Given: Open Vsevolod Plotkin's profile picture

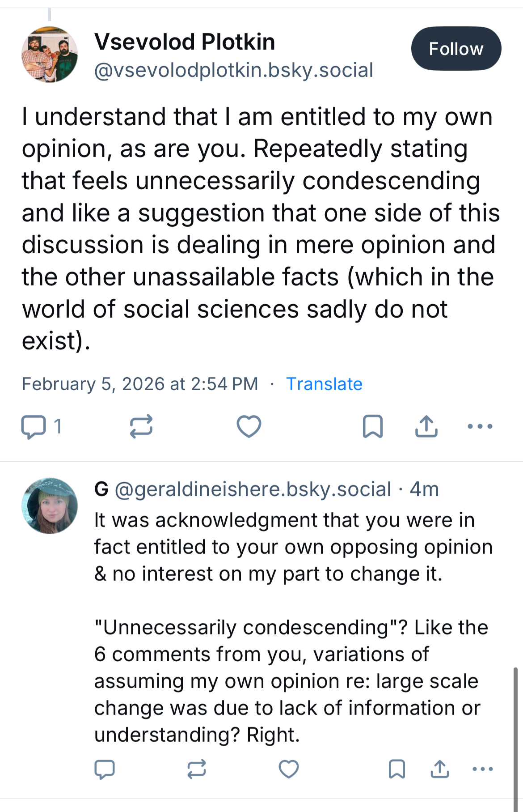Looking at the screenshot, I should pyautogui.click(x=50, y=55).
